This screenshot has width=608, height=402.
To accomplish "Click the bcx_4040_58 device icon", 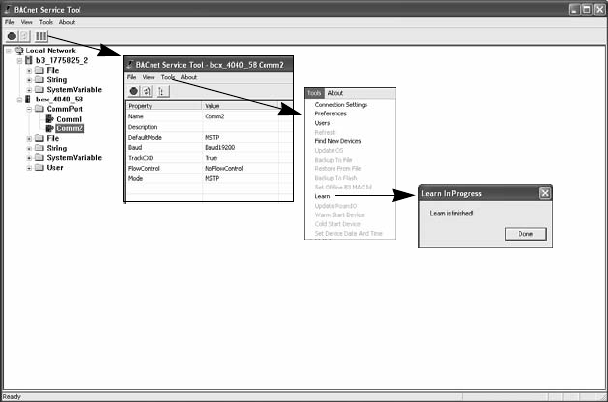I will 28,99.
